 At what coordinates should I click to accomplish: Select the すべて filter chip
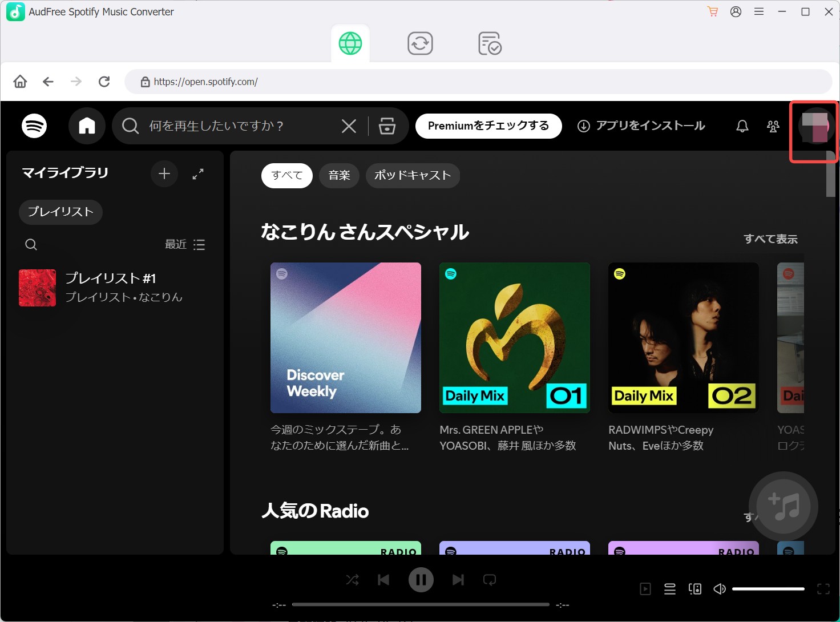tap(286, 175)
